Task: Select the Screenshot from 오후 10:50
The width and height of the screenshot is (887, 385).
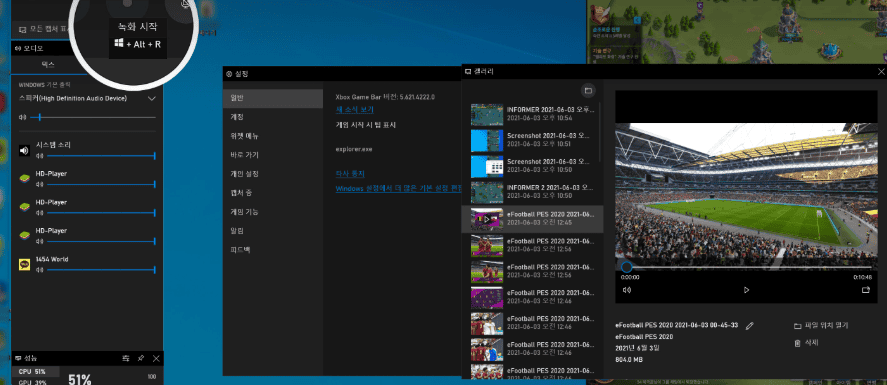Action: (532, 166)
